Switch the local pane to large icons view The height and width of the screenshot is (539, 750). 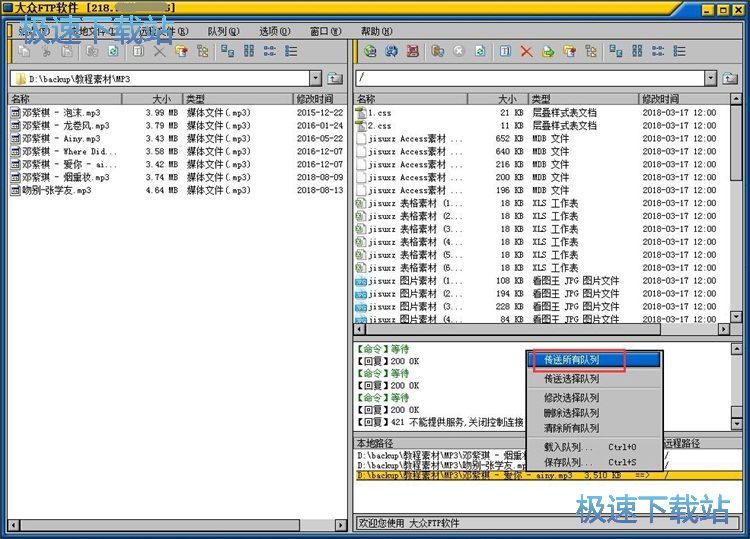228,51
